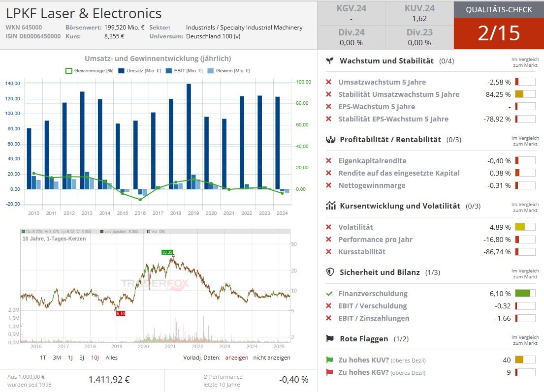Click the Stabilität Umsatzwachstum orange comparison bar
This screenshot has height=392, width=544.
coord(525,94)
